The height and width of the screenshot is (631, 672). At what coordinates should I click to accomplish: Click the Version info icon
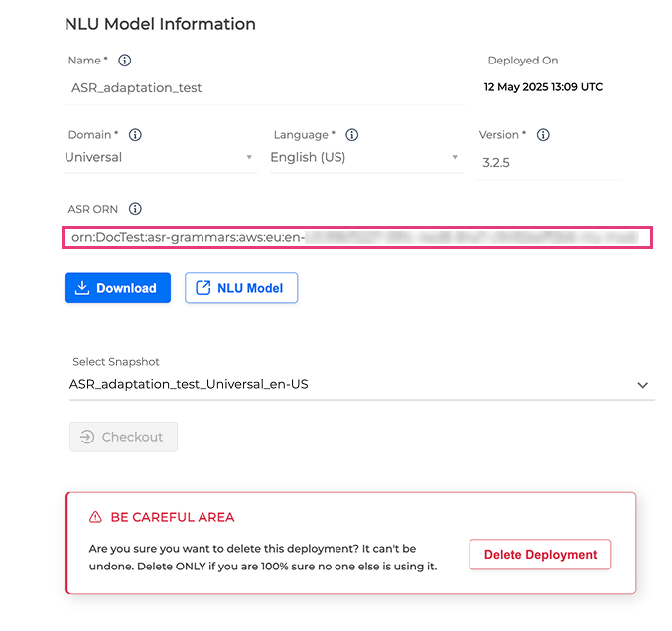point(543,135)
